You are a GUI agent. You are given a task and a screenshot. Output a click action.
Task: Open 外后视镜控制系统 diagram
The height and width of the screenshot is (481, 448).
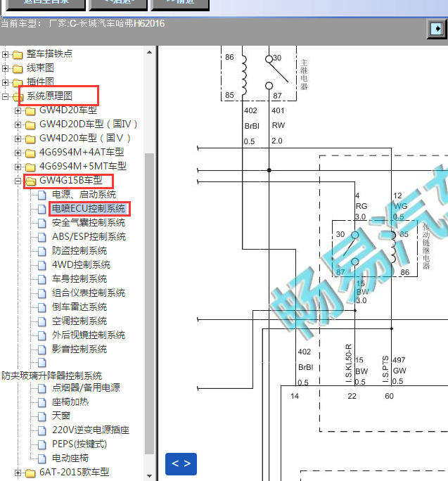click(x=89, y=335)
